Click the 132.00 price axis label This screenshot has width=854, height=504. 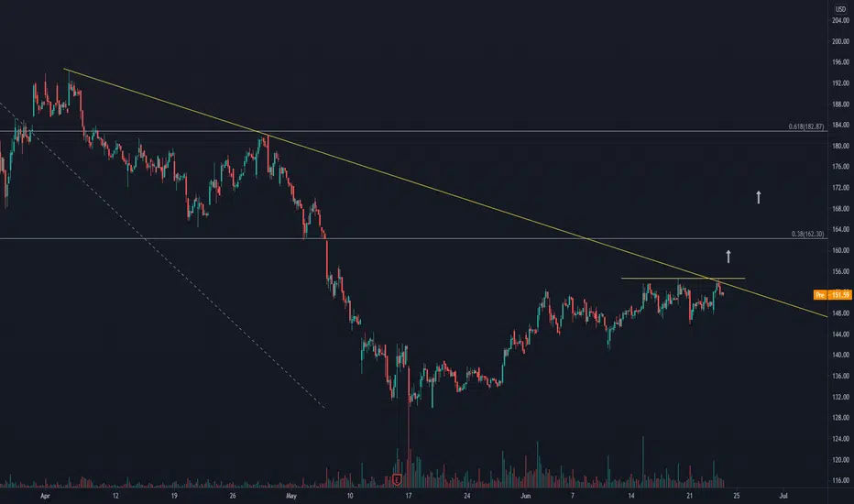pos(840,397)
